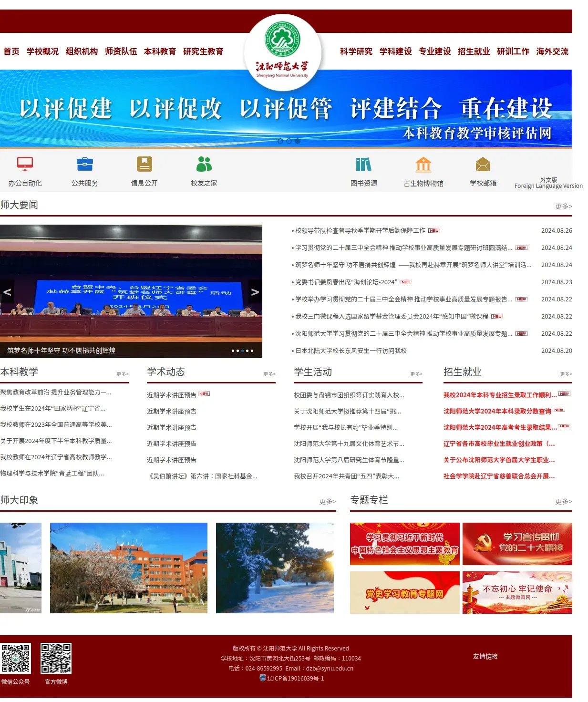Open 《吴伯箫讲坛》第六讲 academic link
This screenshot has height=702, width=588.
202,476
